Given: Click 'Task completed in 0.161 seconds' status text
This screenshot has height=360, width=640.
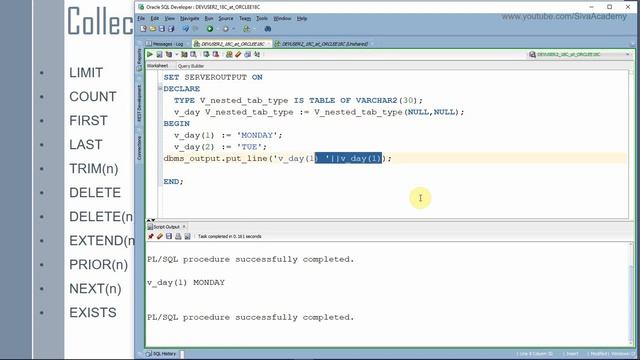Looking at the screenshot, I should coord(229,236).
